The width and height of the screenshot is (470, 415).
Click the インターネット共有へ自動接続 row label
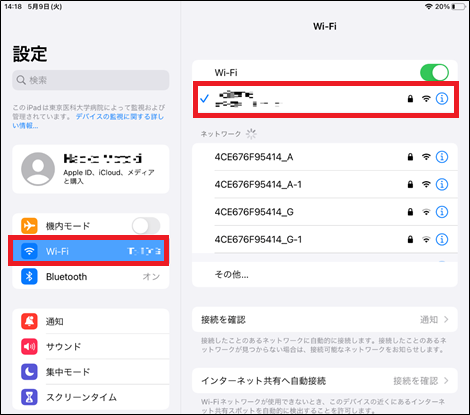point(263,381)
